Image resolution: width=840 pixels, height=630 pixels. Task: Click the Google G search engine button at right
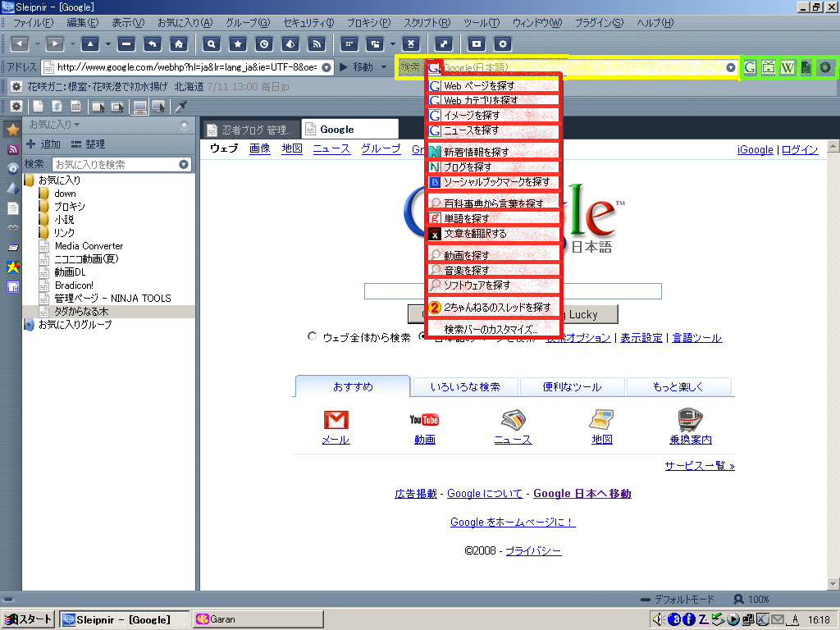pos(750,67)
